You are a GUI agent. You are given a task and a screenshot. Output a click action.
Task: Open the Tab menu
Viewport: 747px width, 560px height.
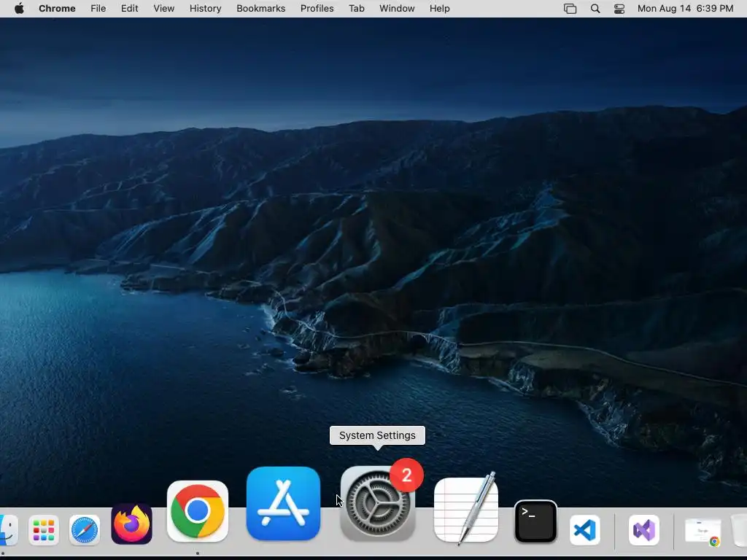click(356, 9)
